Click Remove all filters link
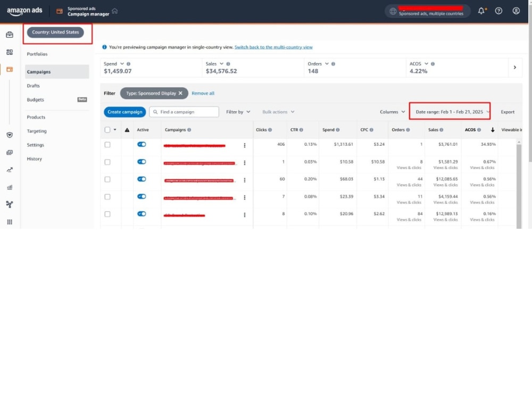 [203, 93]
